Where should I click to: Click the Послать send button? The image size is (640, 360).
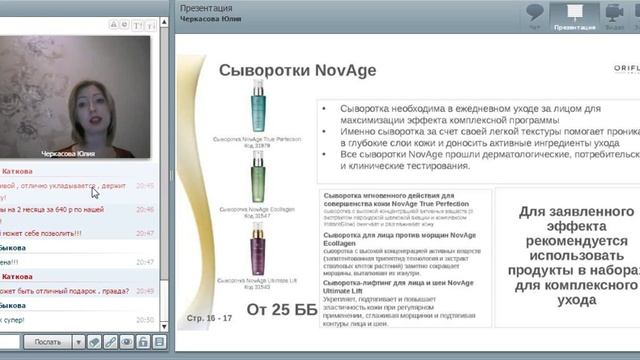pyautogui.click(x=48, y=342)
